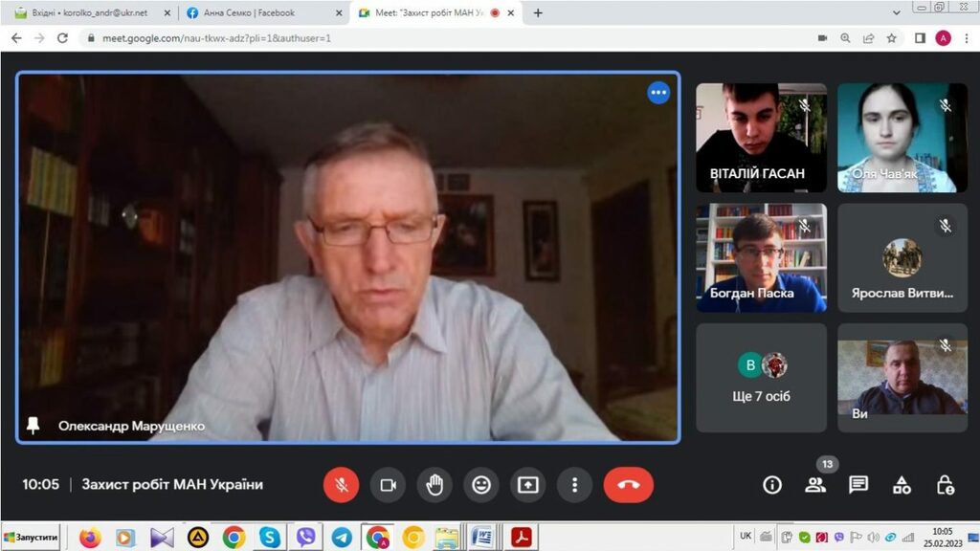Viewport: 980px width, 551px height.
Task: Open the emoji reactions button
Action: coord(481,485)
